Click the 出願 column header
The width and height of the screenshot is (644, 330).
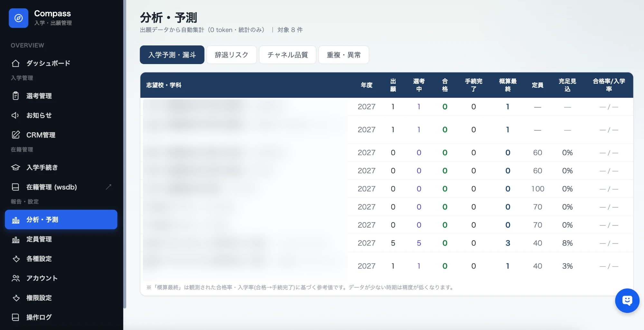point(393,85)
